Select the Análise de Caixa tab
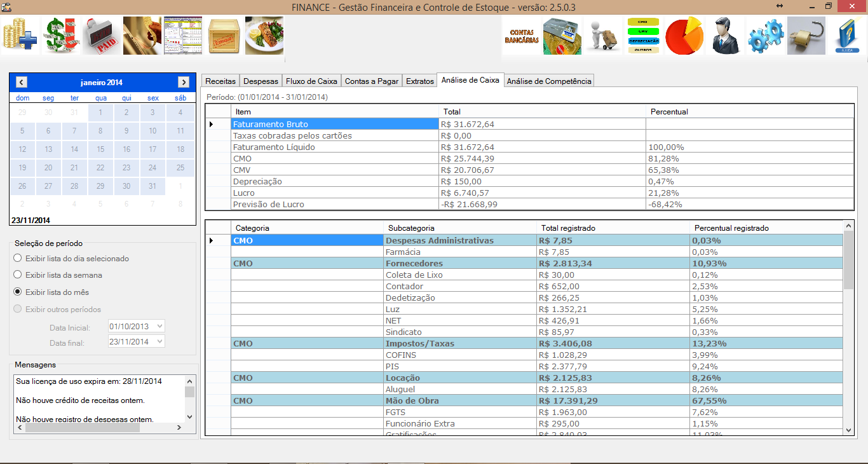 coord(470,80)
